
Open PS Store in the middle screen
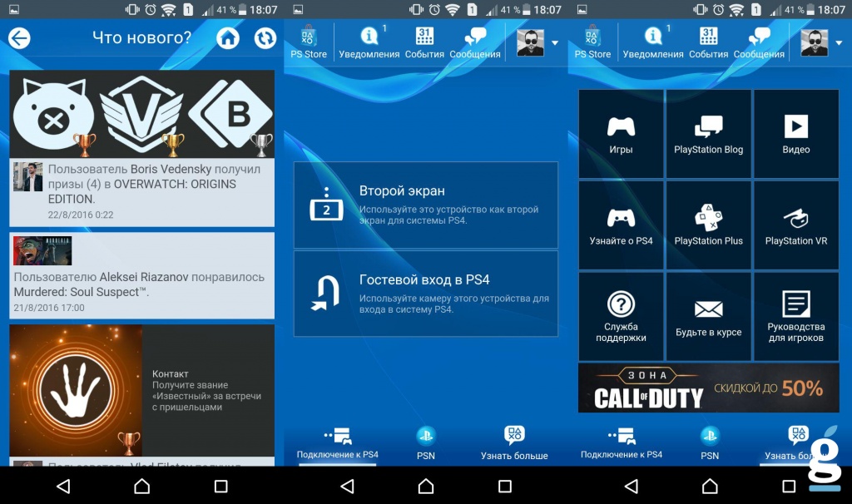[x=308, y=42]
